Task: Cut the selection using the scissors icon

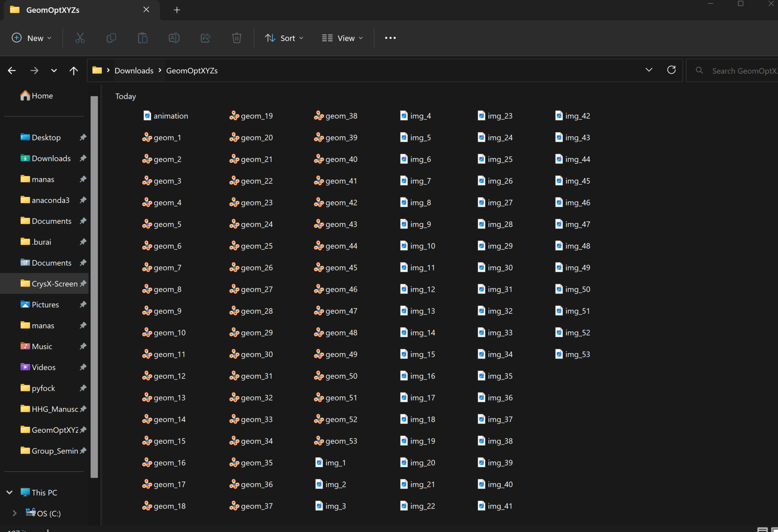Action: click(x=80, y=38)
